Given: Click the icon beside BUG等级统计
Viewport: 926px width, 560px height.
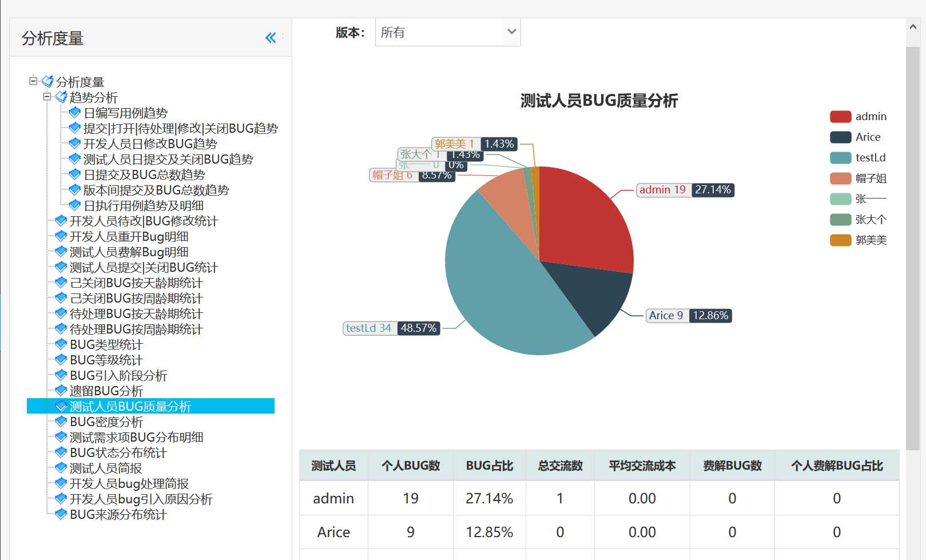Looking at the screenshot, I should point(61,359).
